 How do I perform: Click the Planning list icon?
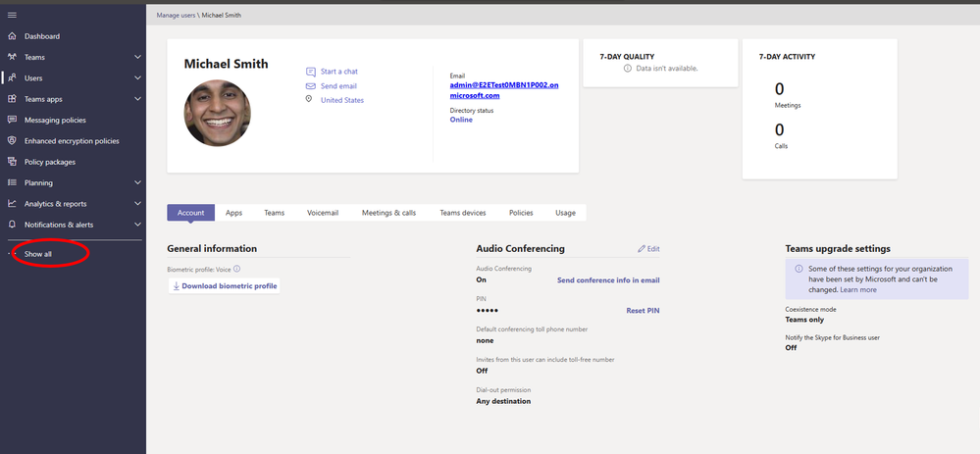click(x=12, y=182)
